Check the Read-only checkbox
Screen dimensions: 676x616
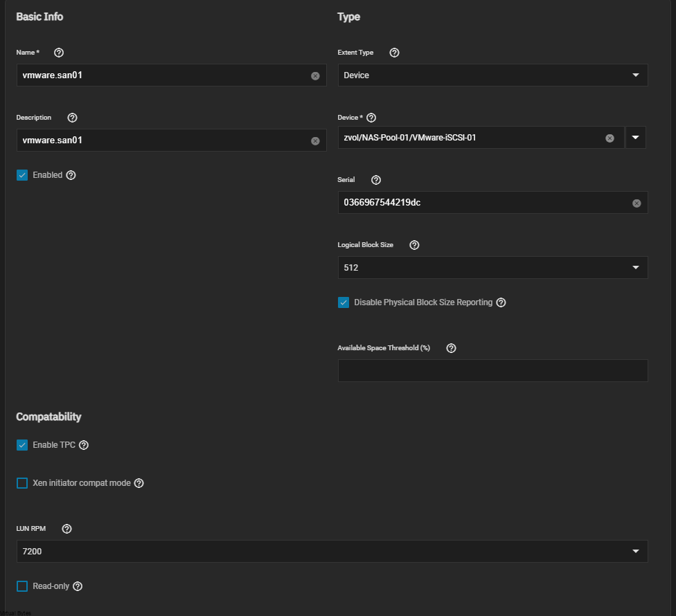(x=22, y=586)
